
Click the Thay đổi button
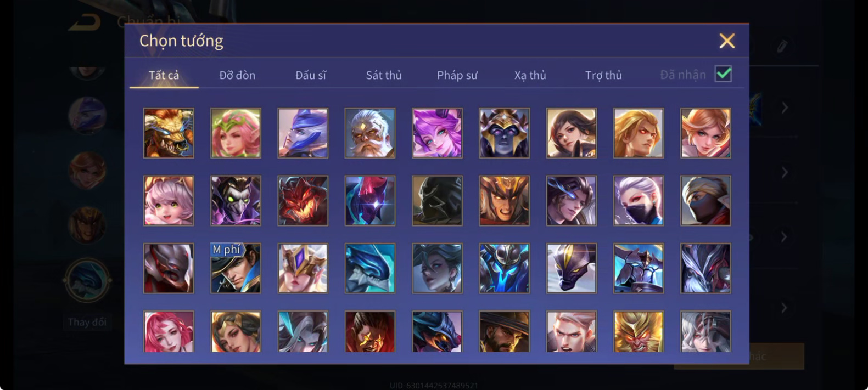pos(87,322)
